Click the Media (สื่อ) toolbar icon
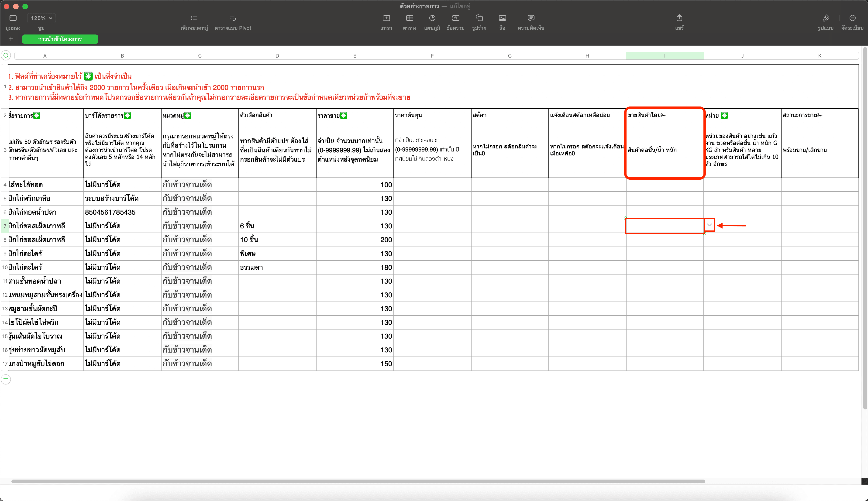The image size is (868, 501). [503, 18]
